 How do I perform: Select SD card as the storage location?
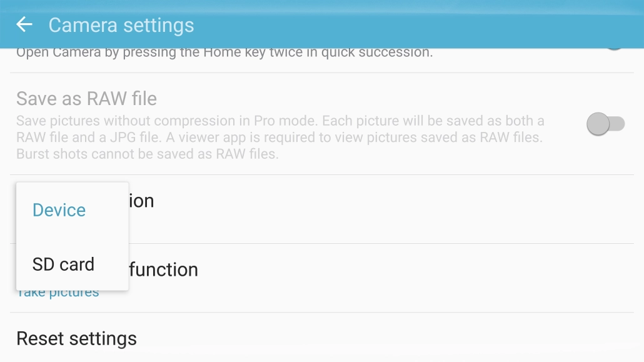(63, 264)
